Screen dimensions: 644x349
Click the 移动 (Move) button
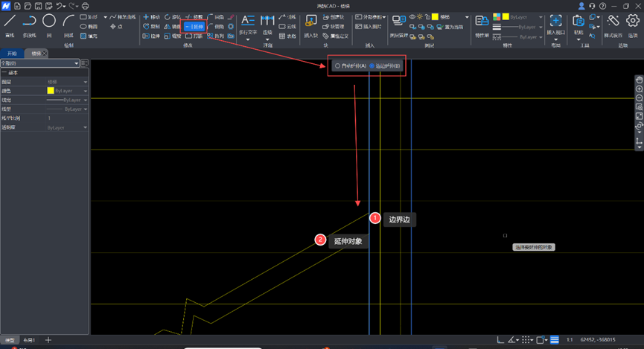point(151,16)
